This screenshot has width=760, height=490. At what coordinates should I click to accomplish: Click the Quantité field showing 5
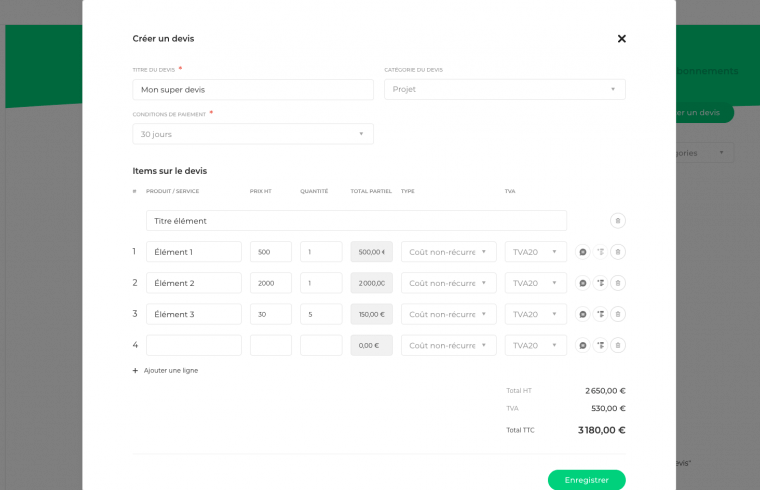click(321, 314)
